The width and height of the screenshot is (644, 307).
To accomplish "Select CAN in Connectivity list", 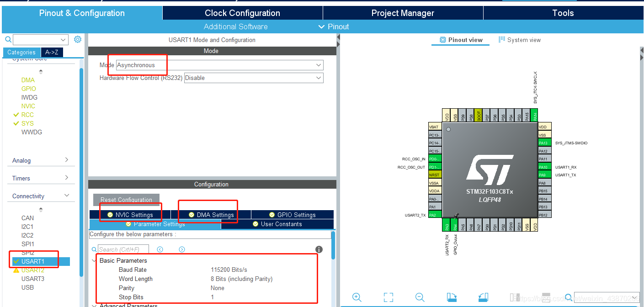I will (27, 218).
